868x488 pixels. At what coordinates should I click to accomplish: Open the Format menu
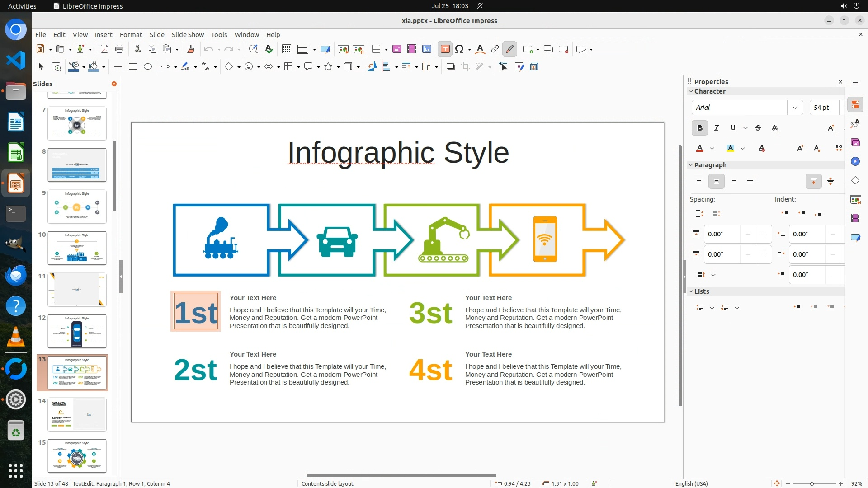[x=131, y=35]
